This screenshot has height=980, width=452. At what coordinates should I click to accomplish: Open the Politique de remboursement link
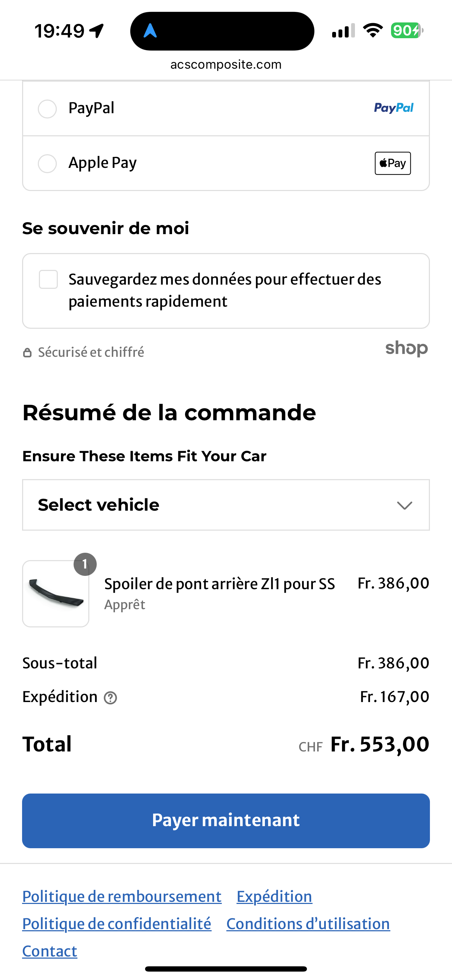[122, 897]
